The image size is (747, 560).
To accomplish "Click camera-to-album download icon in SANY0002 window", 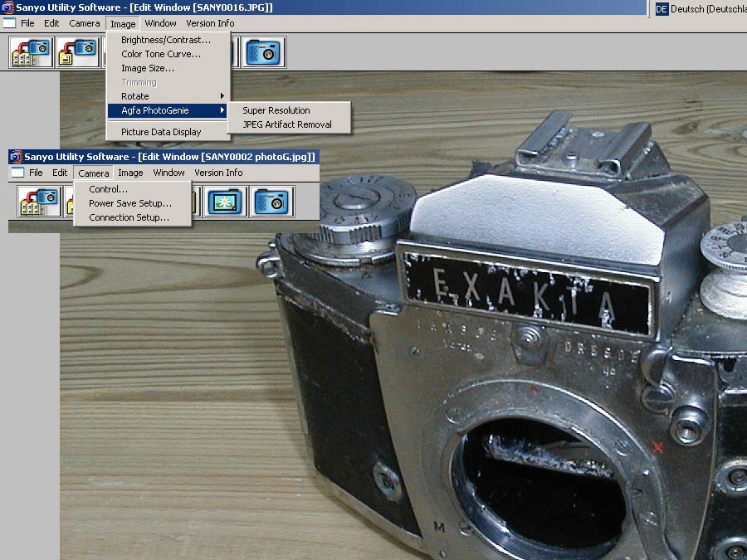I will click(40, 202).
